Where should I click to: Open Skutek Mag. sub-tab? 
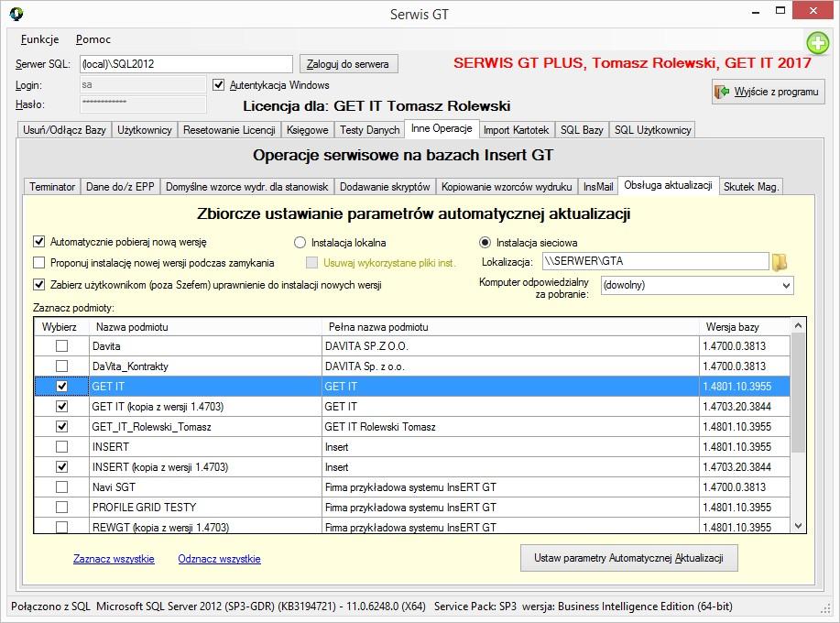pos(750,187)
